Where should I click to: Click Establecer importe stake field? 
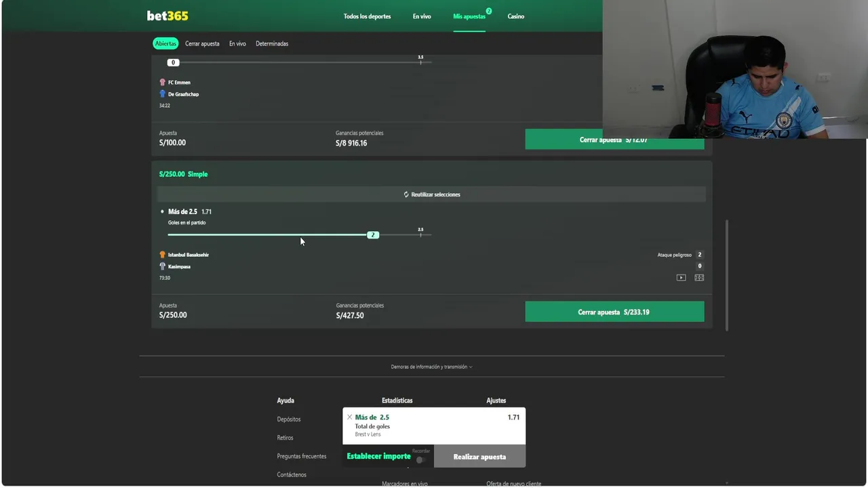tap(378, 456)
